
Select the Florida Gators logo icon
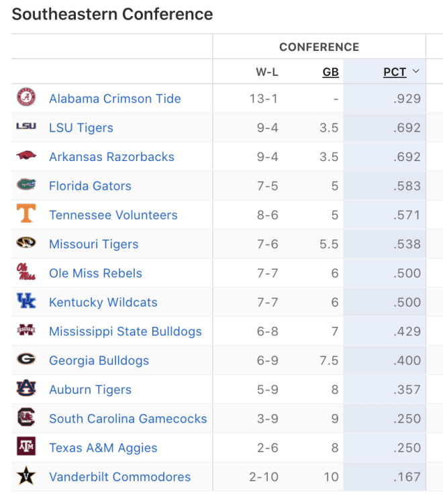click(26, 185)
